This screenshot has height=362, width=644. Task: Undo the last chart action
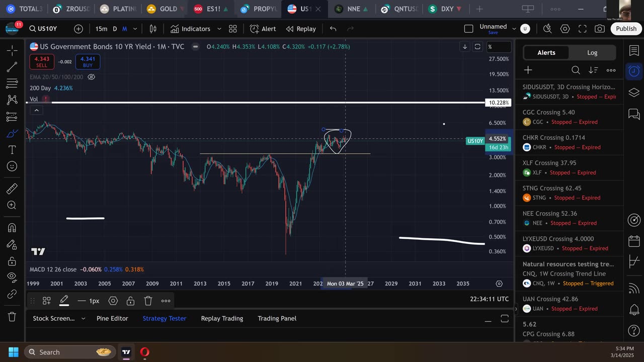click(333, 29)
